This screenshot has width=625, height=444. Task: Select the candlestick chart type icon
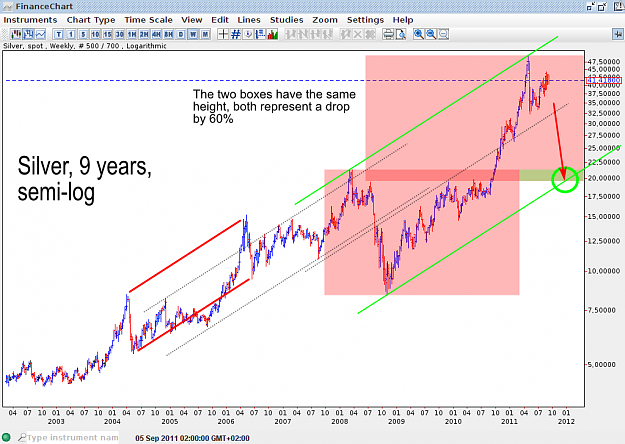(x=16, y=35)
